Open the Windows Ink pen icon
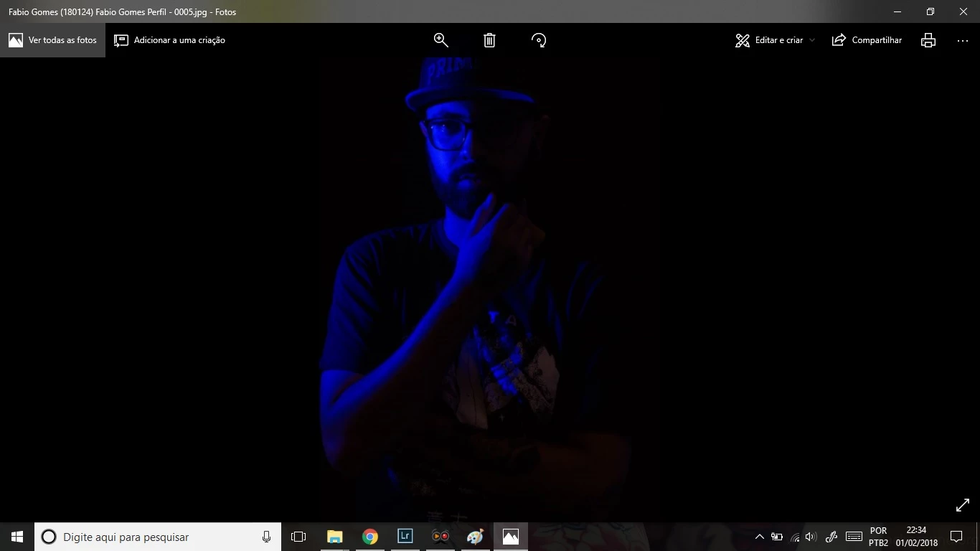The width and height of the screenshot is (980, 551). (x=832, y=537)
